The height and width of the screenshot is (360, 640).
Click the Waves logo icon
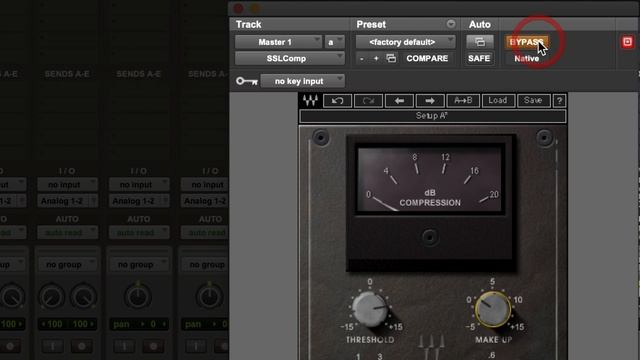[x=310, y=100]
